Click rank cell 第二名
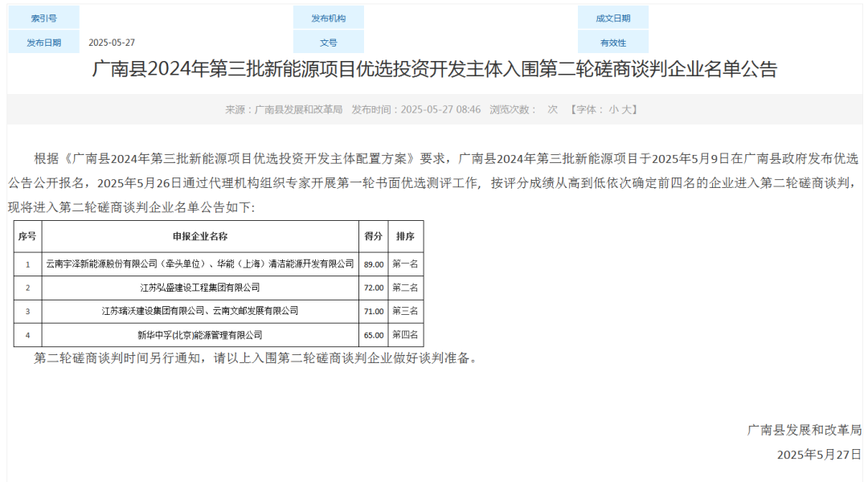 (405, 288)
